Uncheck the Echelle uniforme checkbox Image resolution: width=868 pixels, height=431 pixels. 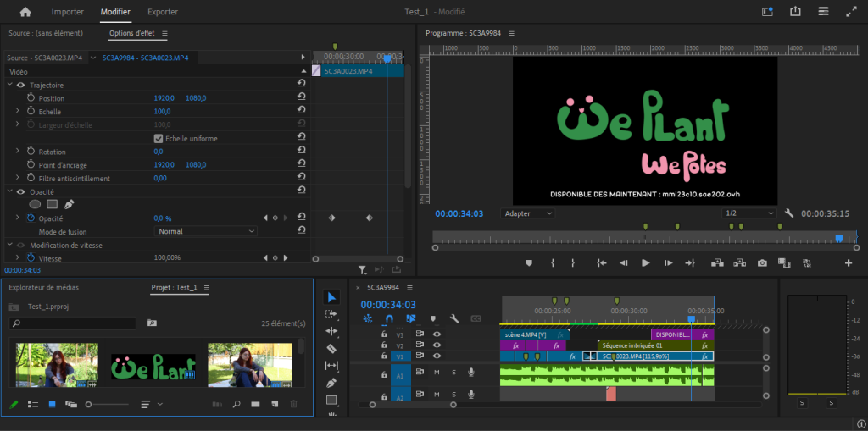tap(159, 138)
